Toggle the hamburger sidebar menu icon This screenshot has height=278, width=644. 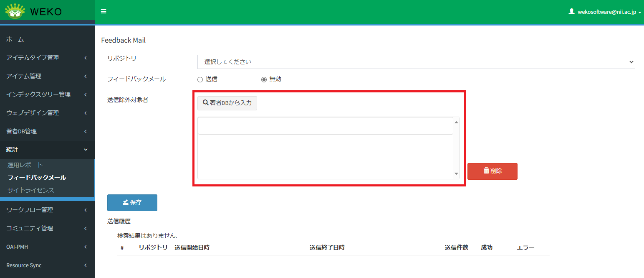[104, 12]
